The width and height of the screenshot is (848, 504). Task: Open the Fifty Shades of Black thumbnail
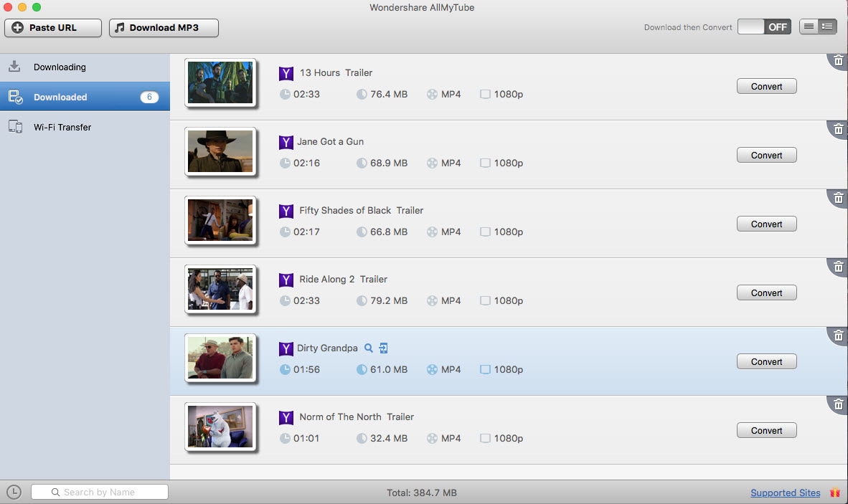click(220, 220)
